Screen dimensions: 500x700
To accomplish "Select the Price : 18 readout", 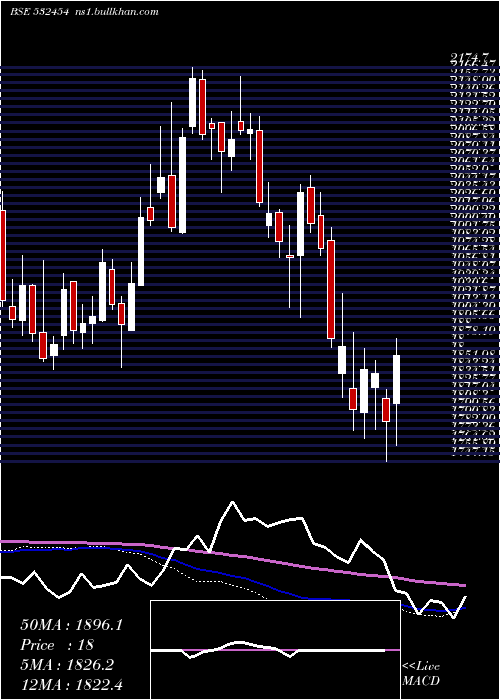I will tap(57, 645).
